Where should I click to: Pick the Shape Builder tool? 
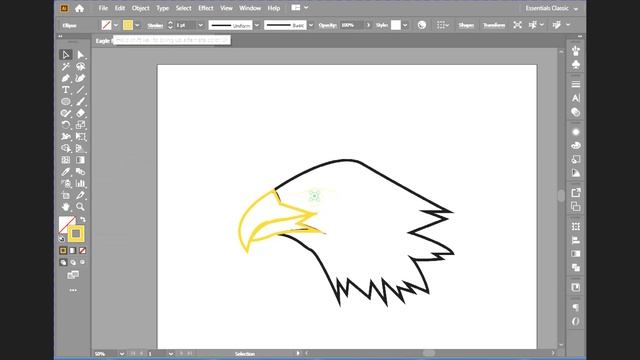click(x=65, y=148)
